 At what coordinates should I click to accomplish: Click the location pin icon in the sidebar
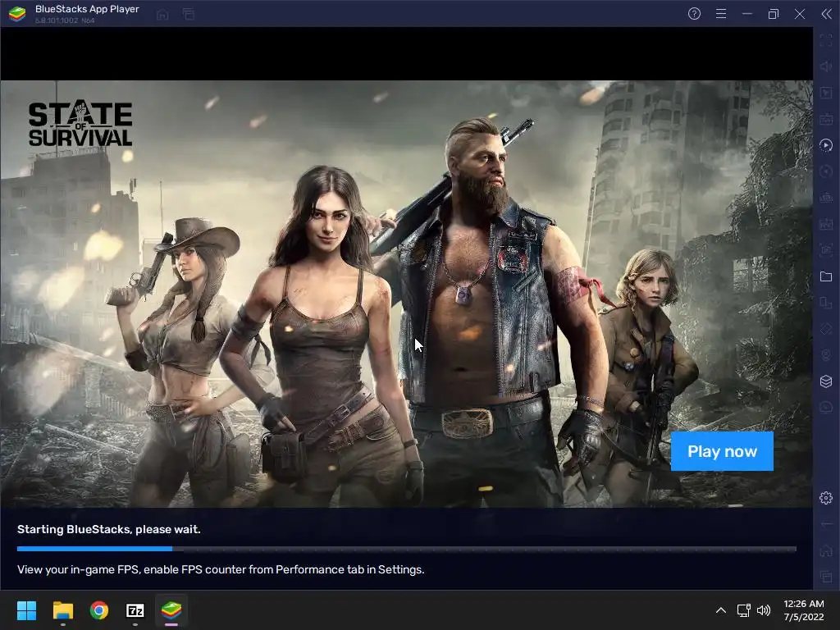[826, 355]
